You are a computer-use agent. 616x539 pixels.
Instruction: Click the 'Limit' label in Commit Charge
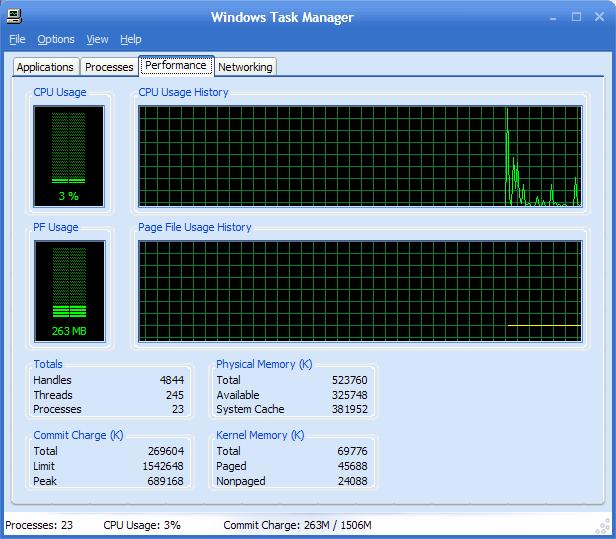click(44, 466)
